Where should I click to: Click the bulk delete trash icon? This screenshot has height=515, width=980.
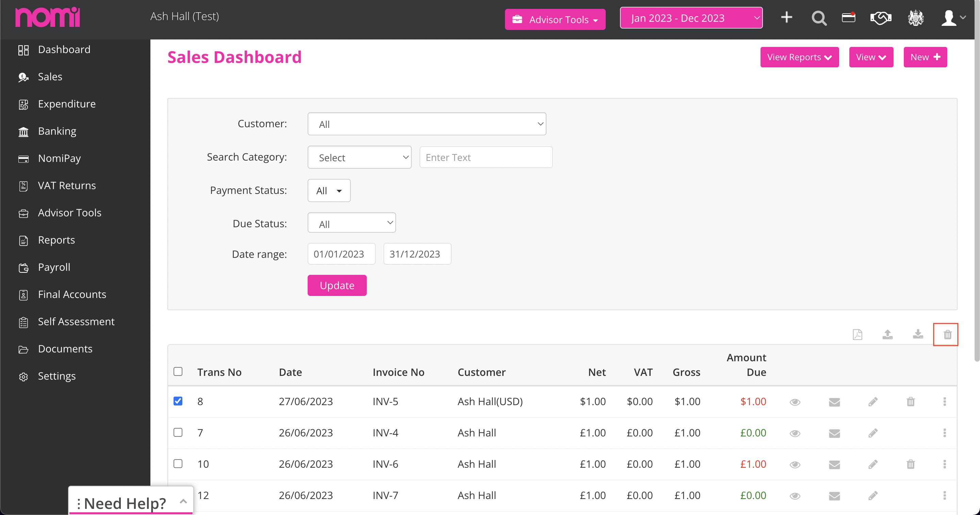pyautogui.click(x=948, y=335)
